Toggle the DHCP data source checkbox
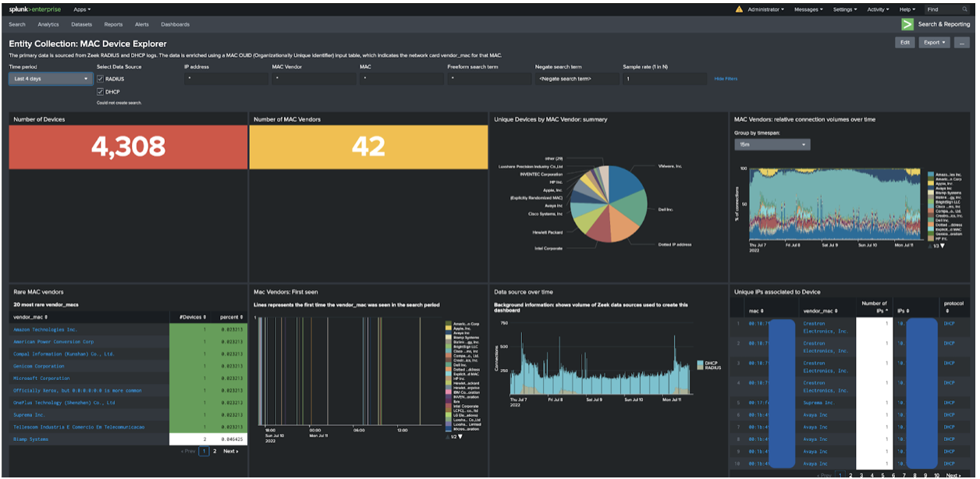This screenshot has width=980, height=479. point(100,92)
